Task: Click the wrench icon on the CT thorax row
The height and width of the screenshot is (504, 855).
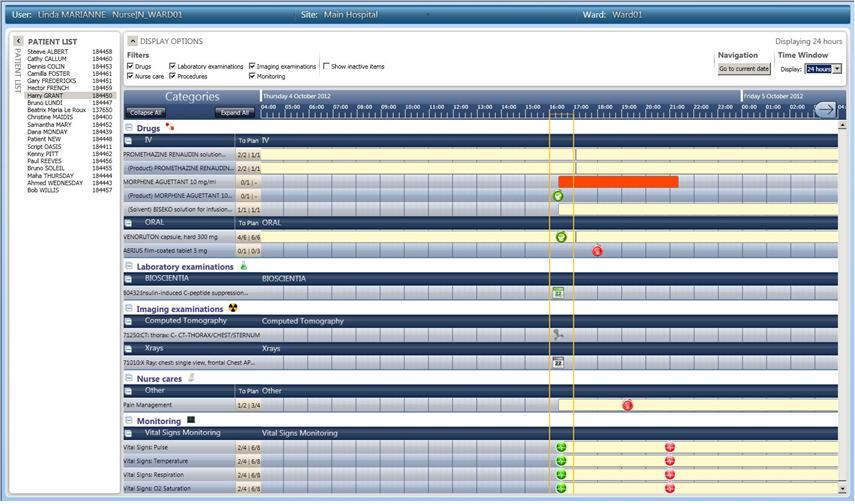Action: tap(558, 334)
